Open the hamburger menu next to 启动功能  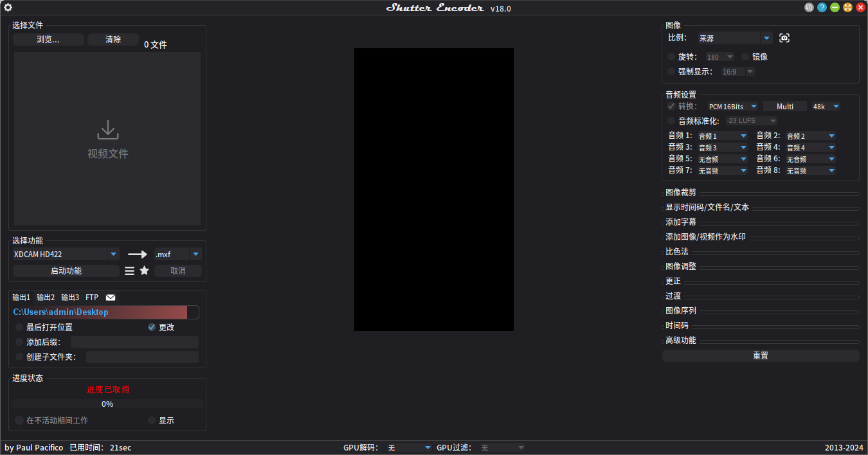coord(129,271)
